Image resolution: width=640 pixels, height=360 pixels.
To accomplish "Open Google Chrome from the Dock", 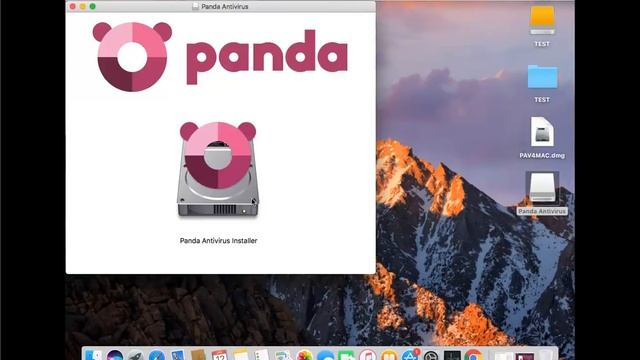I will (473, 356).
